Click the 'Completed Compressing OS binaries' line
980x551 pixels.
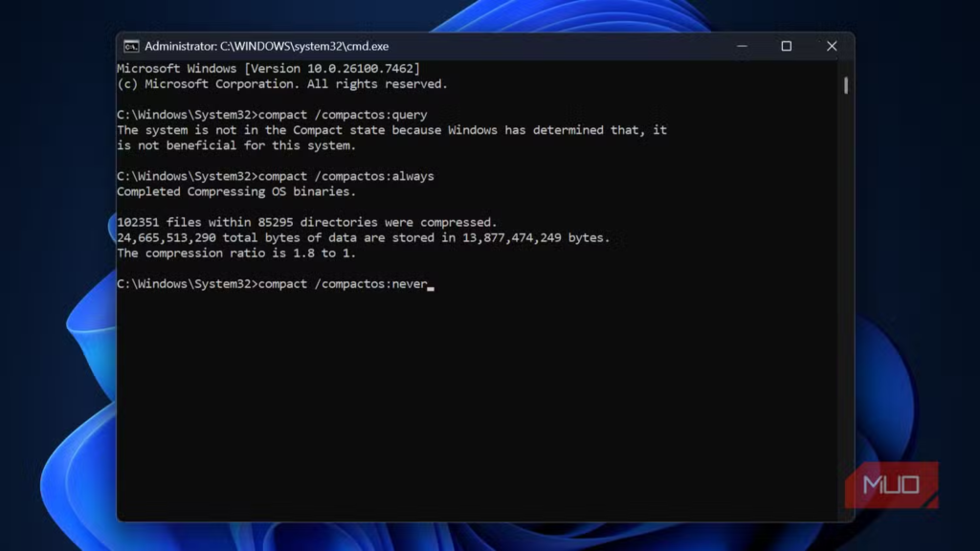(x=235, y=191)
